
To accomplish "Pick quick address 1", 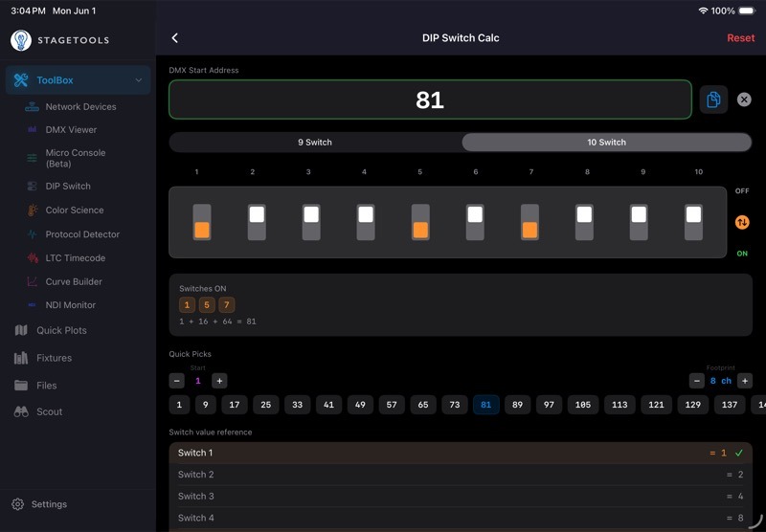I will [x=179, y=405].
